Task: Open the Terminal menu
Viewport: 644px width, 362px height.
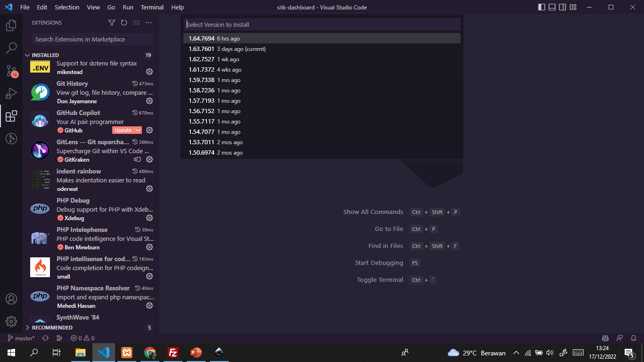Action: point(152,7)
